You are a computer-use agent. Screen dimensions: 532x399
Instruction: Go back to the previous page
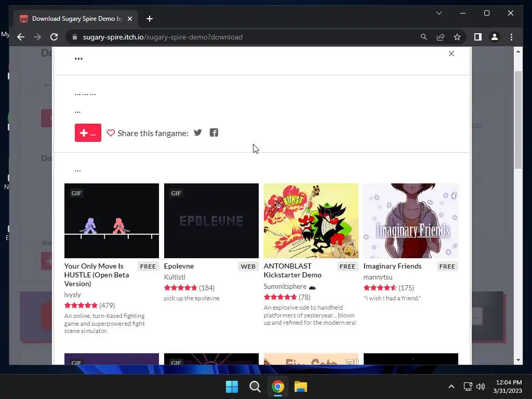[21, 37]
